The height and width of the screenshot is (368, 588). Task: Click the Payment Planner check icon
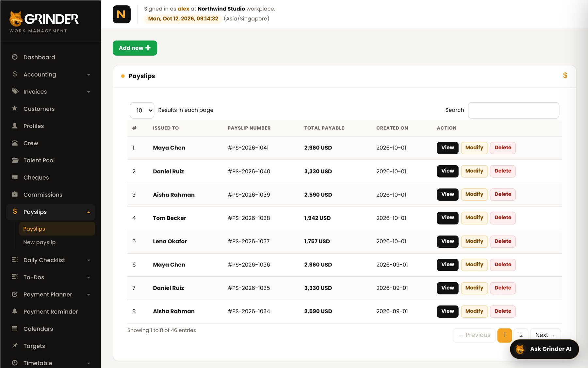(15, 294)
